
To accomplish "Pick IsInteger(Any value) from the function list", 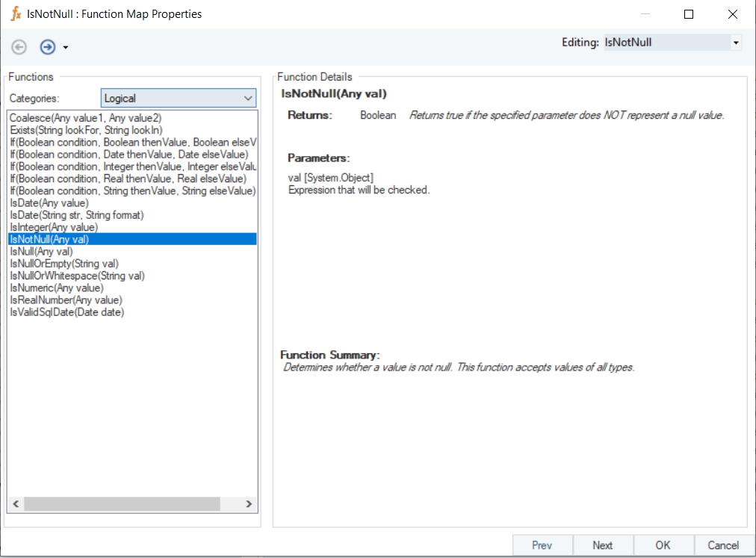I will [x=54, y=227].
